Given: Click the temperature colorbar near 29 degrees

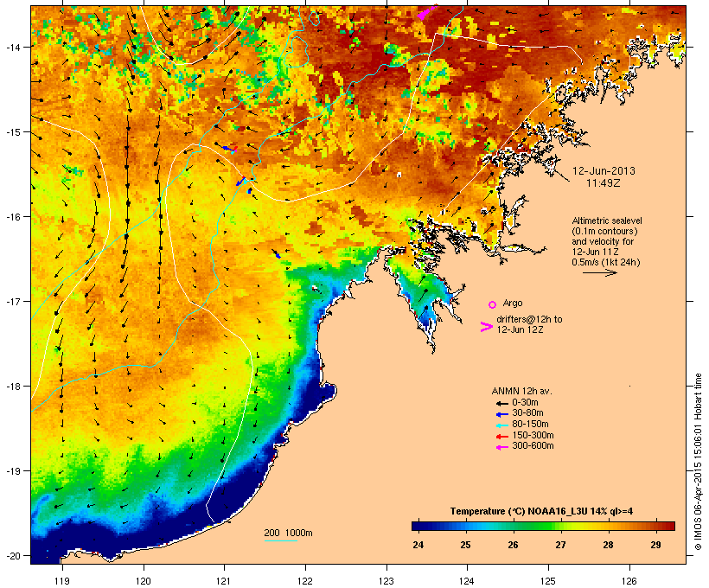Looking at the screenshot, I should tap(656, 526).
